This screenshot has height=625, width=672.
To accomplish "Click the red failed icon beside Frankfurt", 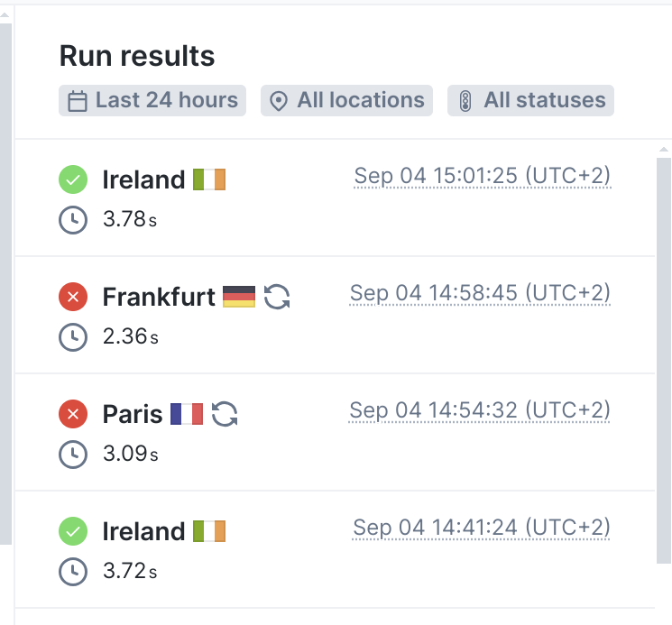I will click(x=73, y=297).
